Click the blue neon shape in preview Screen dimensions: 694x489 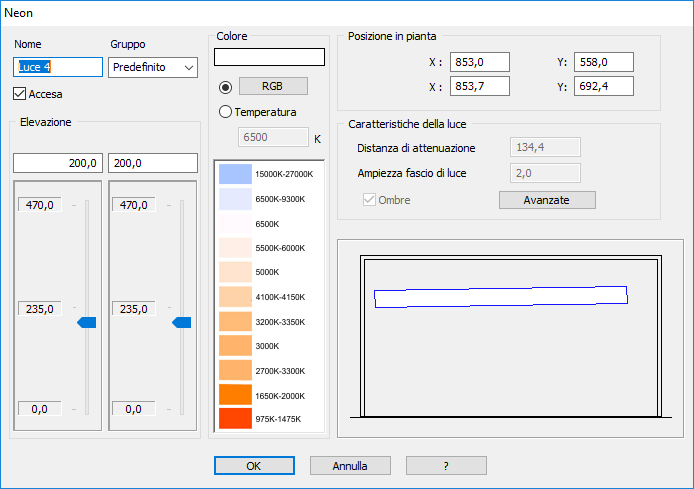501,296
